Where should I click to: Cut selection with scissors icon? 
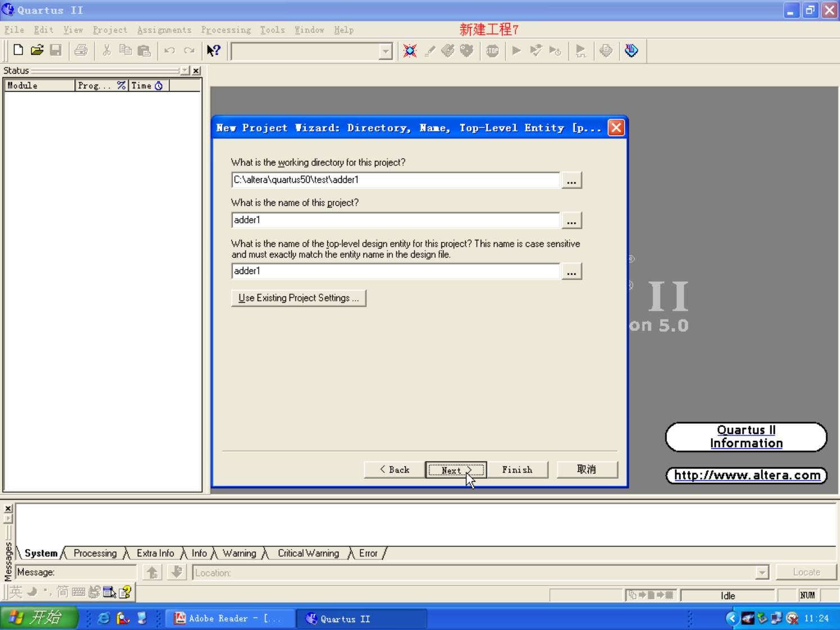[106, 51]
